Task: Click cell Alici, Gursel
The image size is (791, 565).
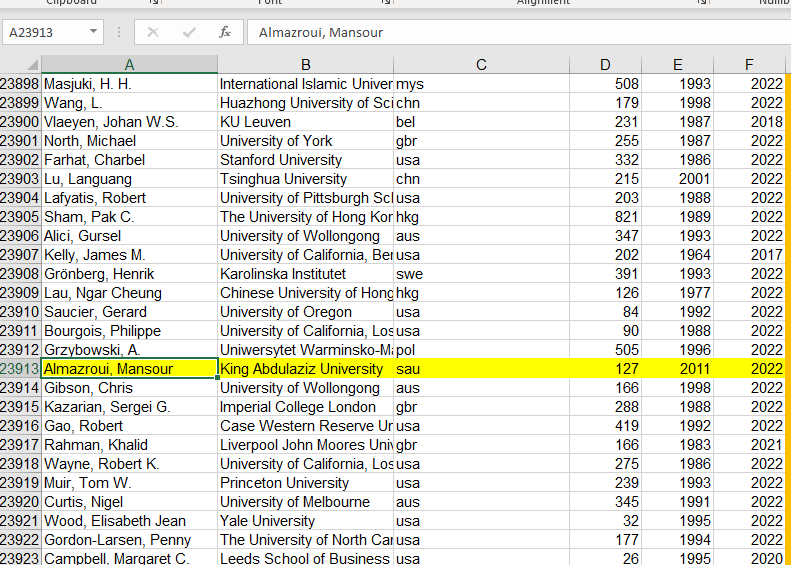Action: [x=129, y=236]
